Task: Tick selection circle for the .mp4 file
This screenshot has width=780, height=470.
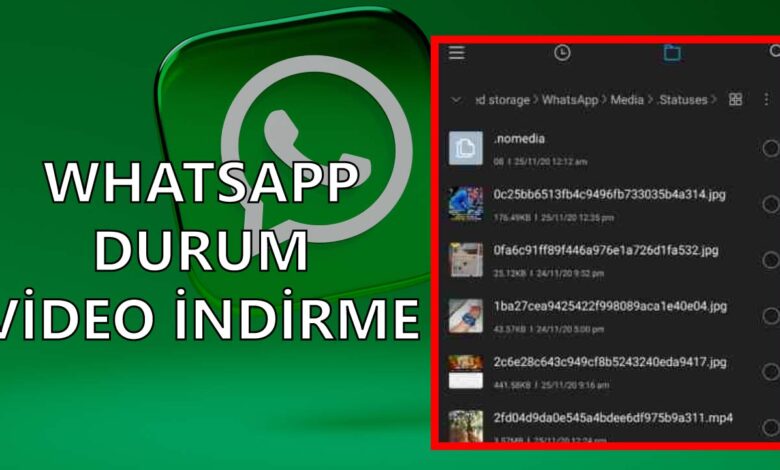Action: (771, 427)
